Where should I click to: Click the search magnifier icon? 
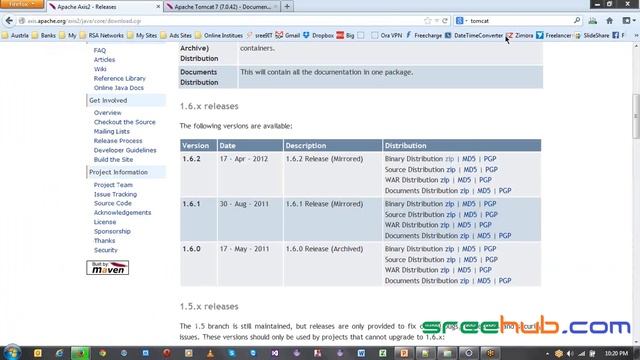pos(577,20)
